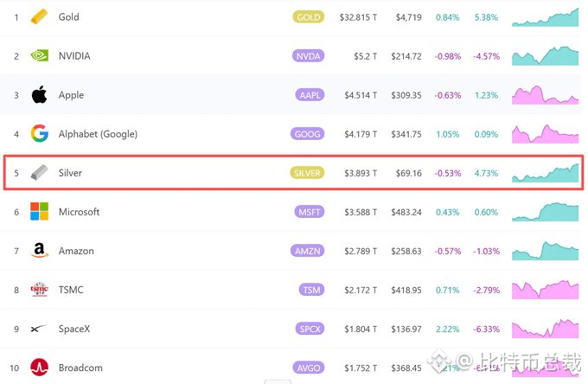The image size is (588, 384).
Task: Open the SpaceX company link
Action: pos(74,329)
